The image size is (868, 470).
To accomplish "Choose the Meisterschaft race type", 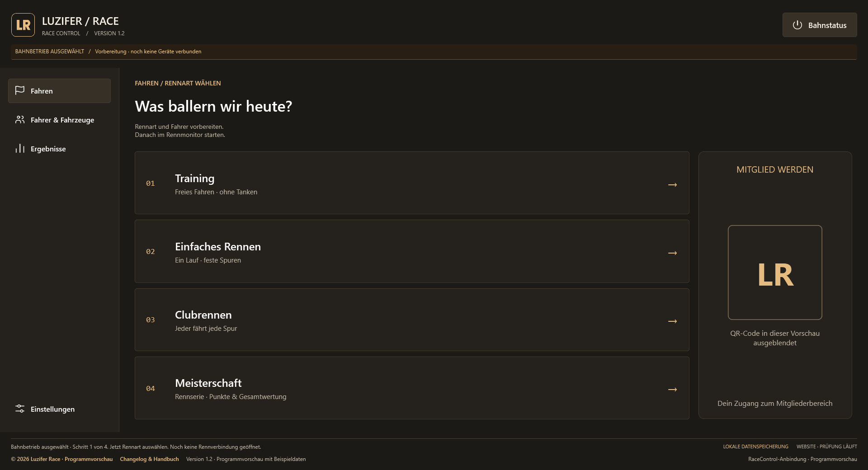I will (412, 388).
